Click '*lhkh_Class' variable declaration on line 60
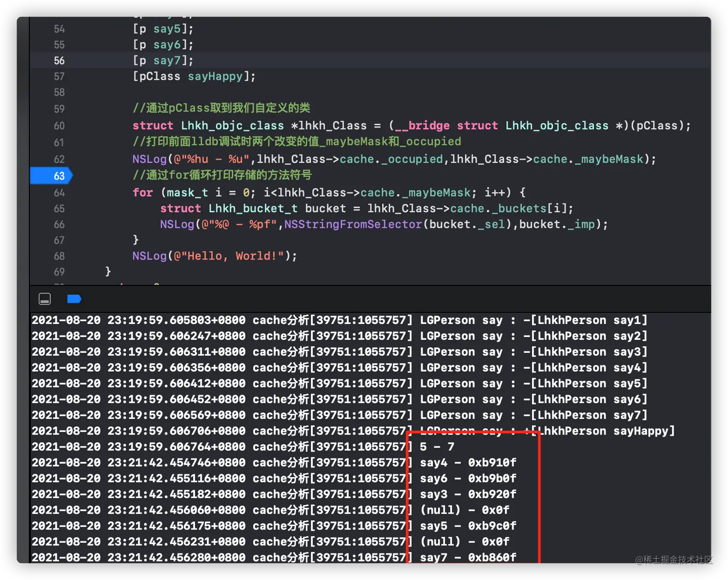Screen dimensions: 728x580 (x=329, y=126)
